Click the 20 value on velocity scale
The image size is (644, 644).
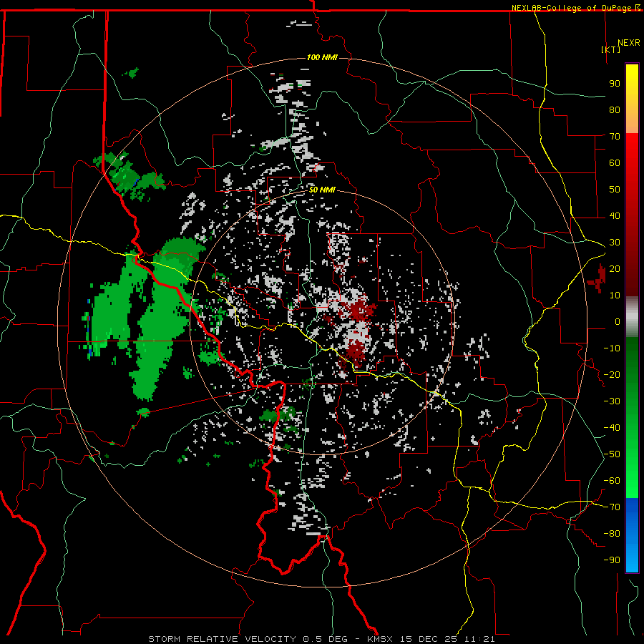pyautogui.click(x=615, y=269)
